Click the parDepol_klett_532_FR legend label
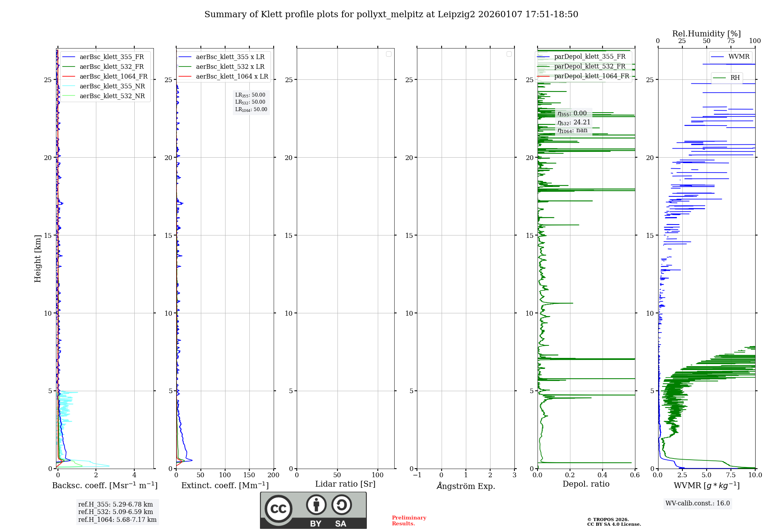The height and width of the screenshot is (532, 783). (x=590, y=66)
